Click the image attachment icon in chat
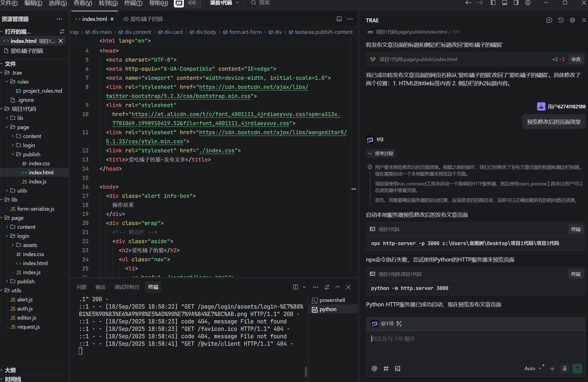Image resolution: width=588 pixels, height=382 pixels. [397, 369]
